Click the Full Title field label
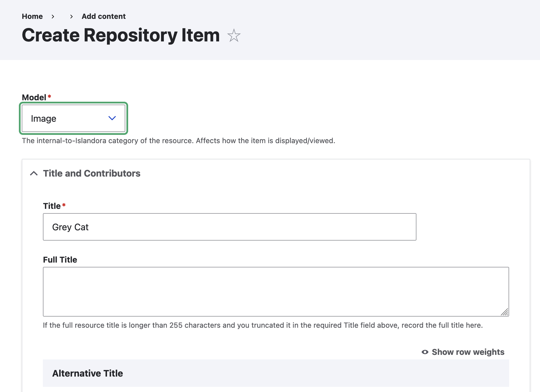The width and height of the screenshot is (540, 392). tap(60, 260)
